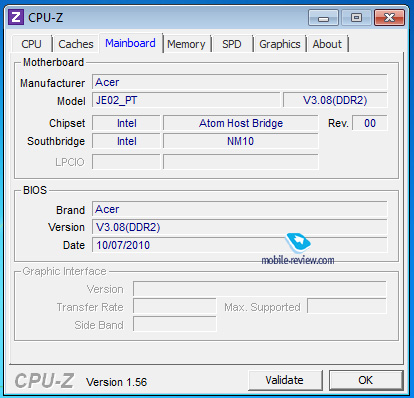
Task: Click the NM10 southbridge field
Action: (x=241, y=141)
